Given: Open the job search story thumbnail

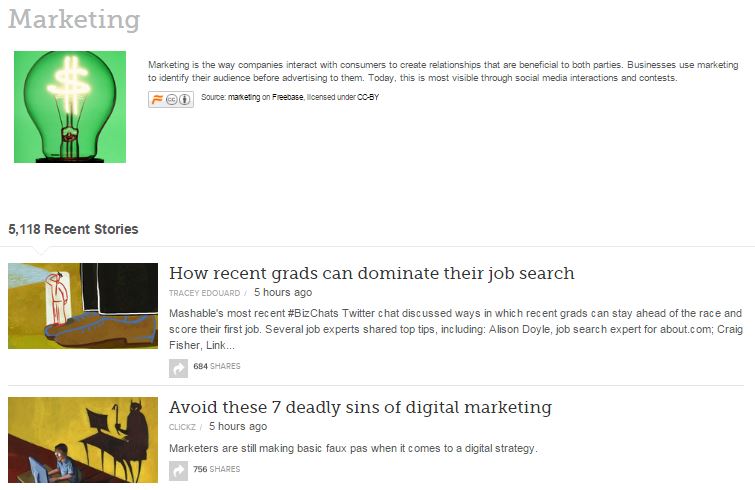Looking at the screenshot, I should 83,306.
